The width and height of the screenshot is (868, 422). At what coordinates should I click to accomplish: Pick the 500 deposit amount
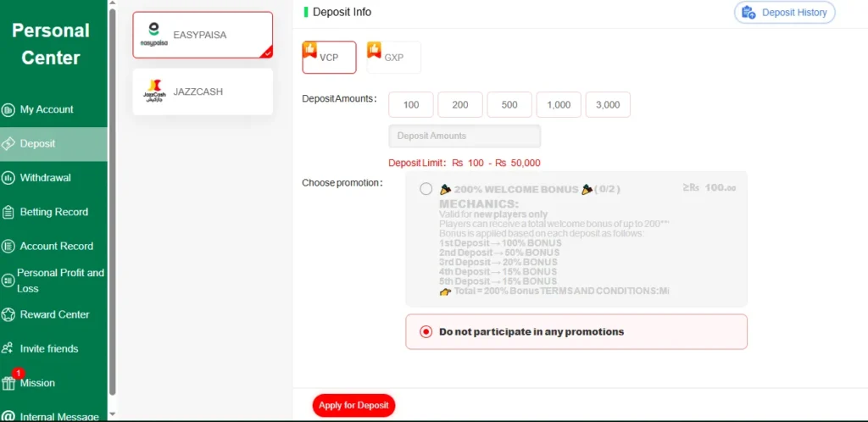pyautogui.click(x=509, y=104)
